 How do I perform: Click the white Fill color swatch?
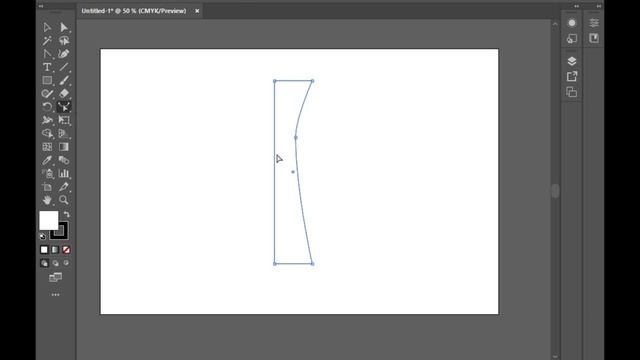point(49,220)
